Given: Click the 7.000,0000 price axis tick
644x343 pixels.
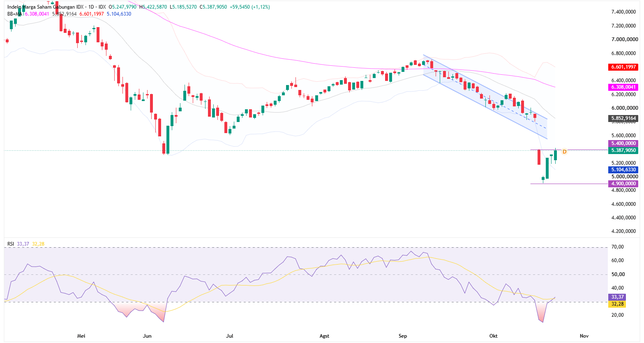Looking at the screenshot, I should 625,39.
